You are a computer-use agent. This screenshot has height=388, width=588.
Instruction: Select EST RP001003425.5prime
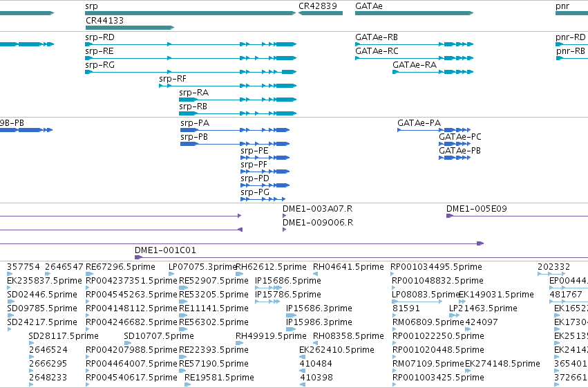(438, 378)
